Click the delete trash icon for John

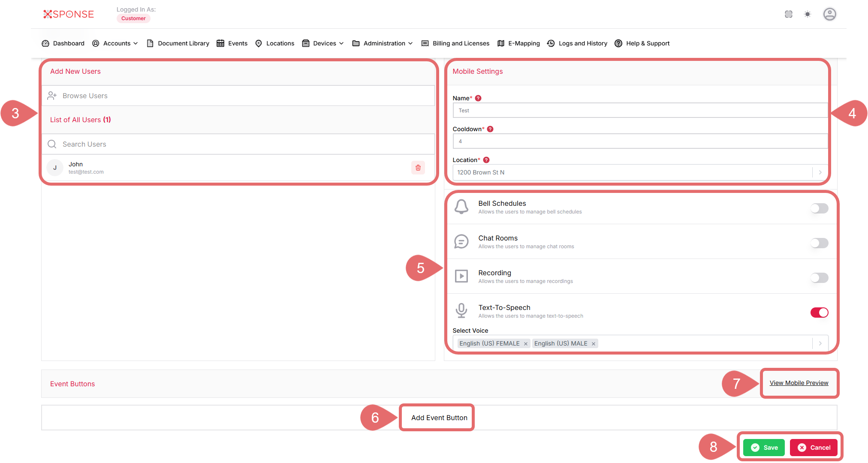tap(418, 168)
